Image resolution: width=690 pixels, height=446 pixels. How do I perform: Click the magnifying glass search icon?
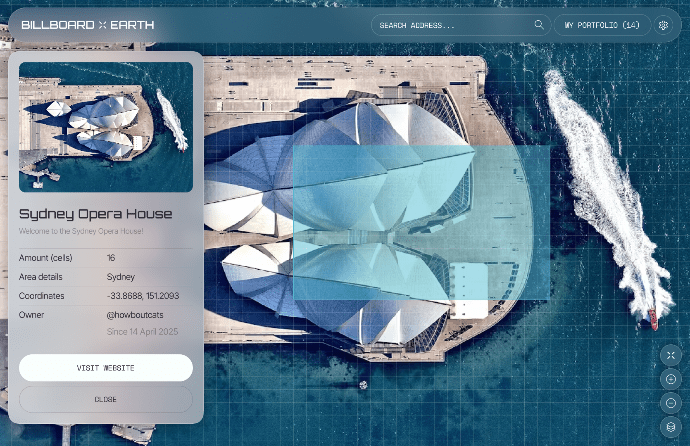[539, 25]
